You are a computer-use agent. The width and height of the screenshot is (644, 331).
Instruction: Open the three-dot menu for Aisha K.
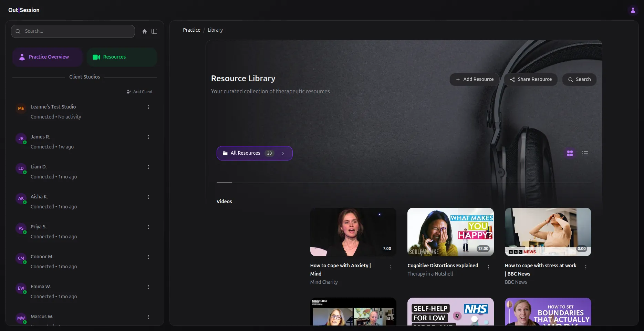point(148,197)
